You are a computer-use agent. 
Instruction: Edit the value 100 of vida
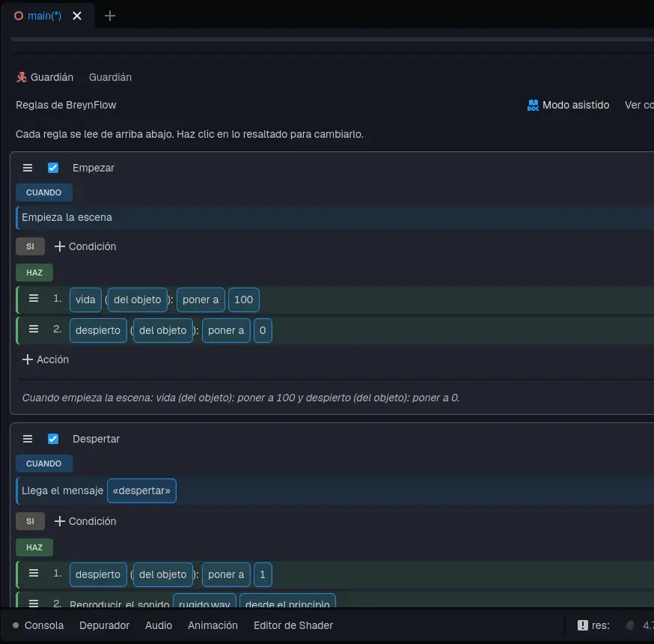(244, 300)
